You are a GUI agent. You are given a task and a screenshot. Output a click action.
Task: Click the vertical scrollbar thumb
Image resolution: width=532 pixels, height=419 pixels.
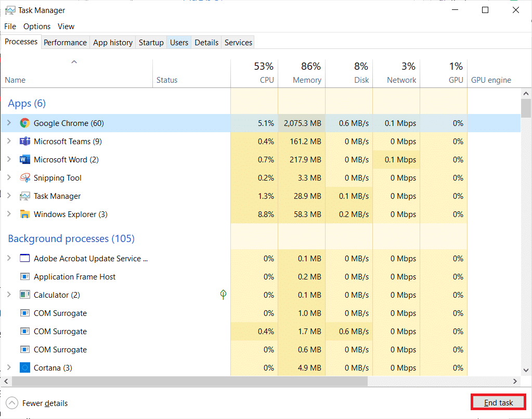click(526, 108)
